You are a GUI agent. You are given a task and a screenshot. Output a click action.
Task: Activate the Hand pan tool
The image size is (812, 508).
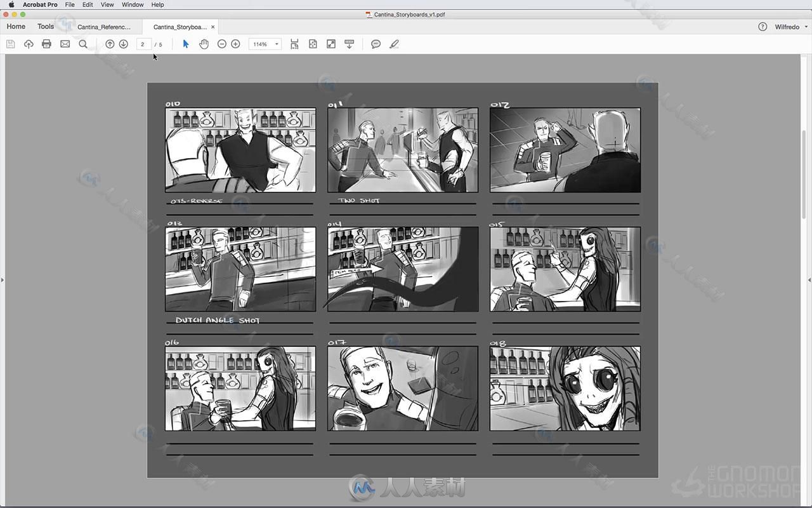click(x=204, y=44)
